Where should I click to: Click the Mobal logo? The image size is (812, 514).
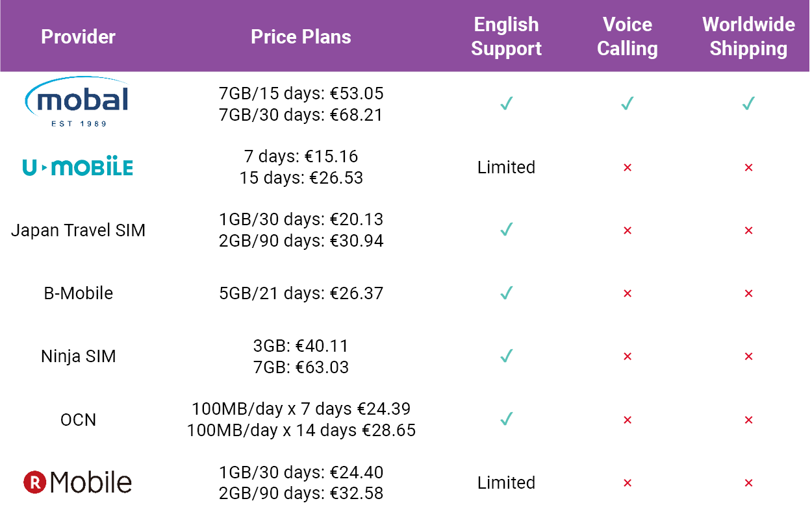click(x=77, y=102)
